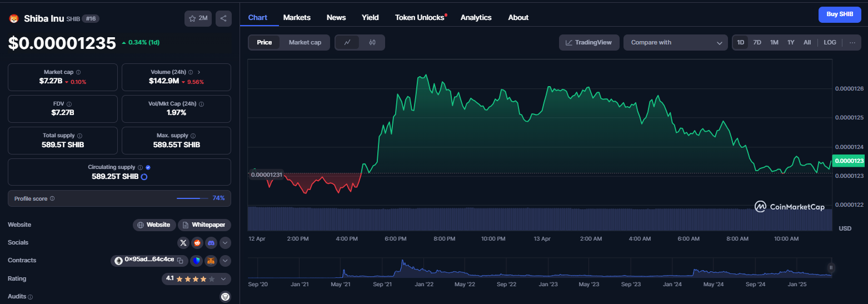The width and height of the screenshot is (868, 304).
Task: Switch to the Analytics tab
Action: point(476,17)
